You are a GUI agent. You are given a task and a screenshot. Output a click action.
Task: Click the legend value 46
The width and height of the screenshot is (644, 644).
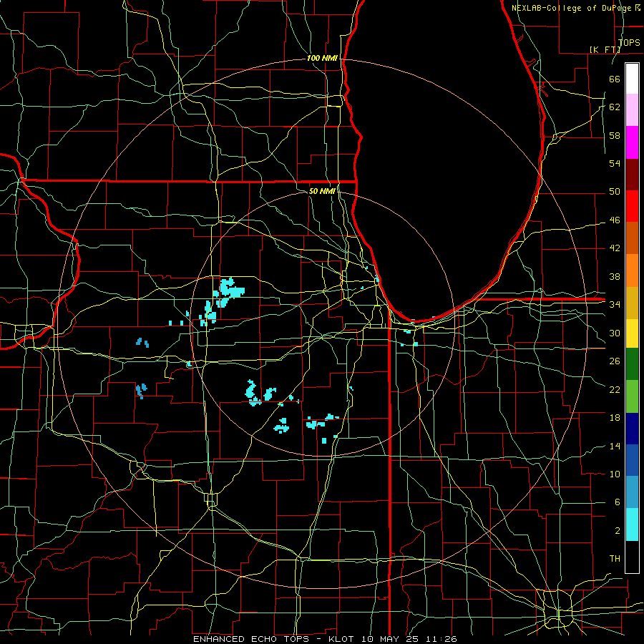(615, 220)
